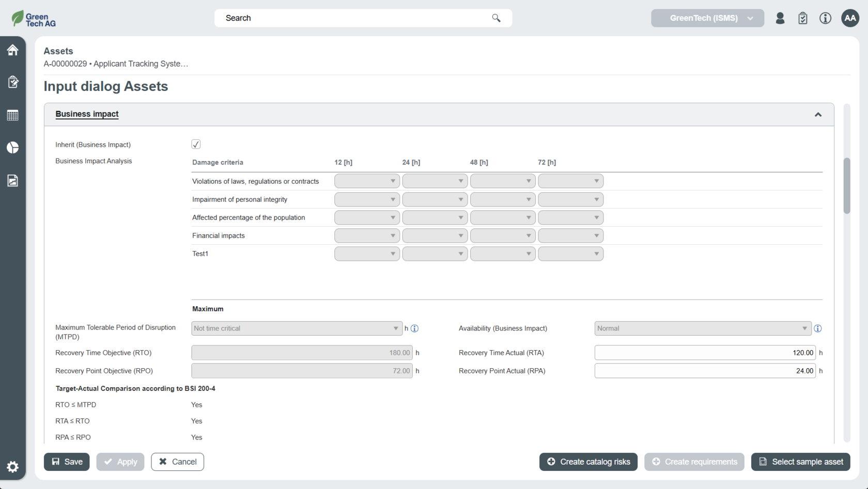Open the settings gear icon
Image resolution: width=868 pixels, height=489 pixels.
[13, 467]
